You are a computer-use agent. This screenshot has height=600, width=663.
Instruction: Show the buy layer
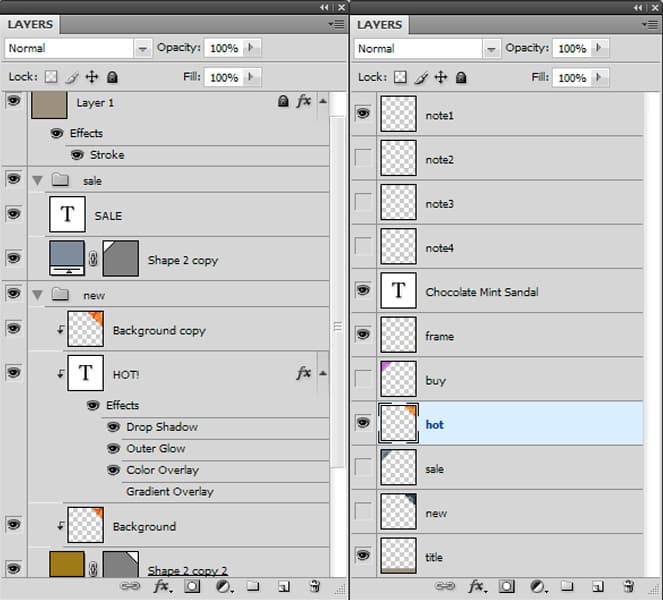(363, 378)
